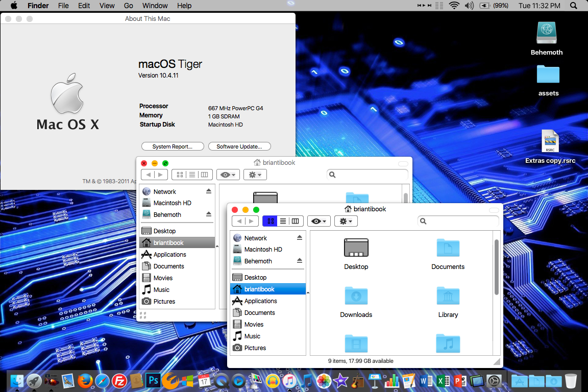Open Mail hawk stamp icon in dock

click(x=68, y=381)
